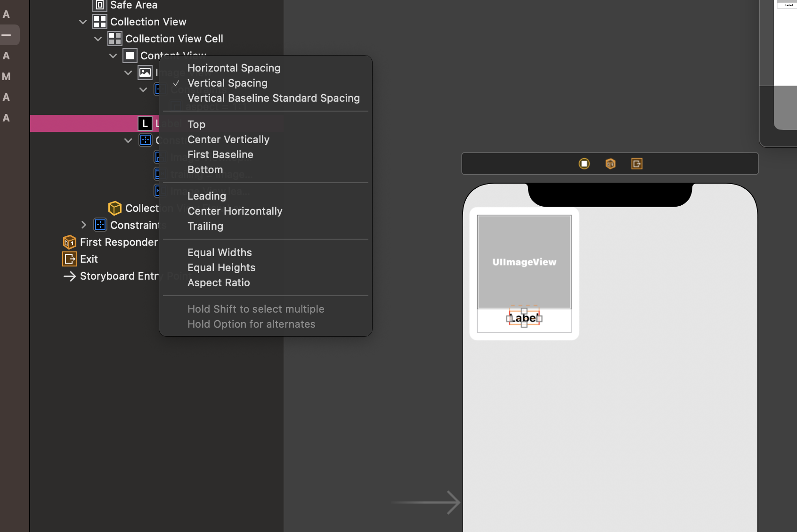The height and width of the screenshot is (532, 797).
Task: Click the View Controller icon in scene dock
Action: pos(584,164)
